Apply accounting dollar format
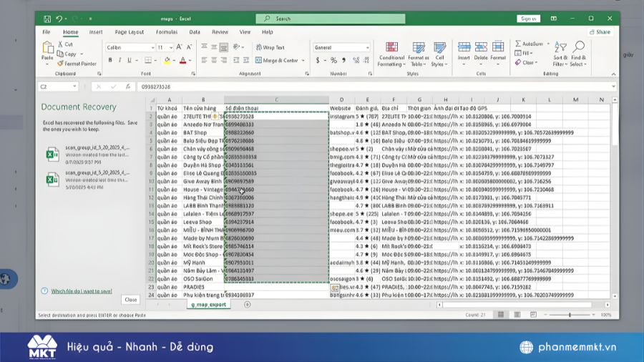The height and width of the screenshot is (362, 644). (318, 60)
